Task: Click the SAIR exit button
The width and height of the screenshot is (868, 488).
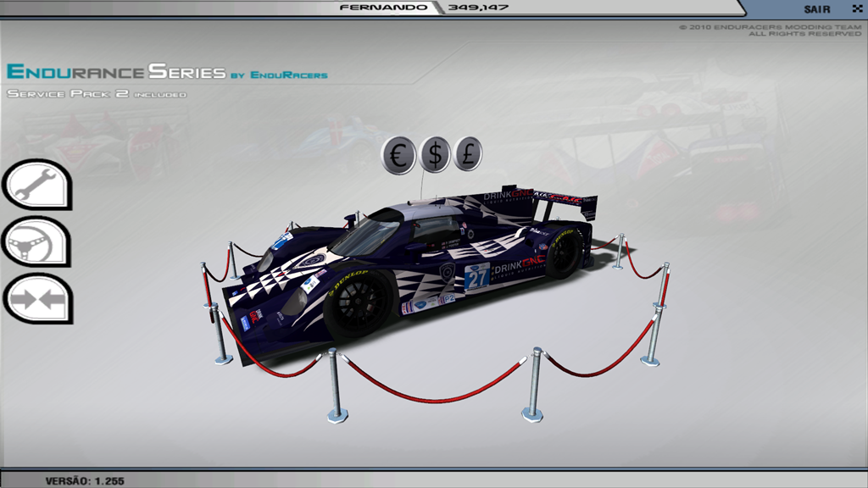Action: click(817, 9)
